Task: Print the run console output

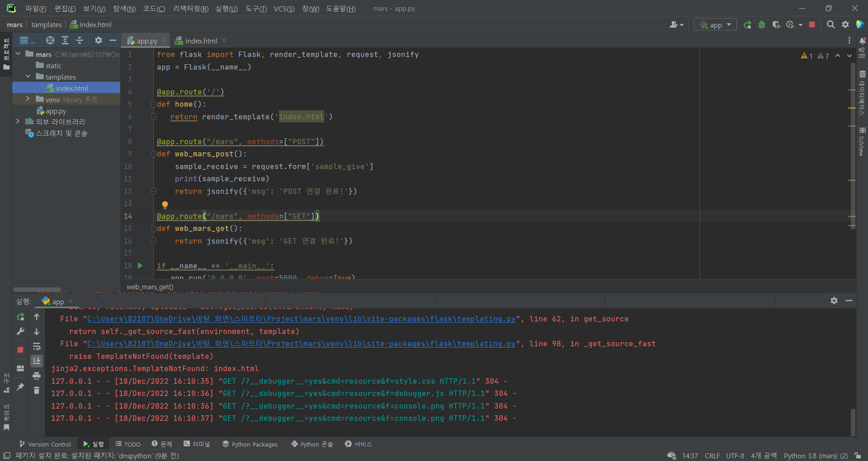Action: pyautogui.click(x=37, y=376)
